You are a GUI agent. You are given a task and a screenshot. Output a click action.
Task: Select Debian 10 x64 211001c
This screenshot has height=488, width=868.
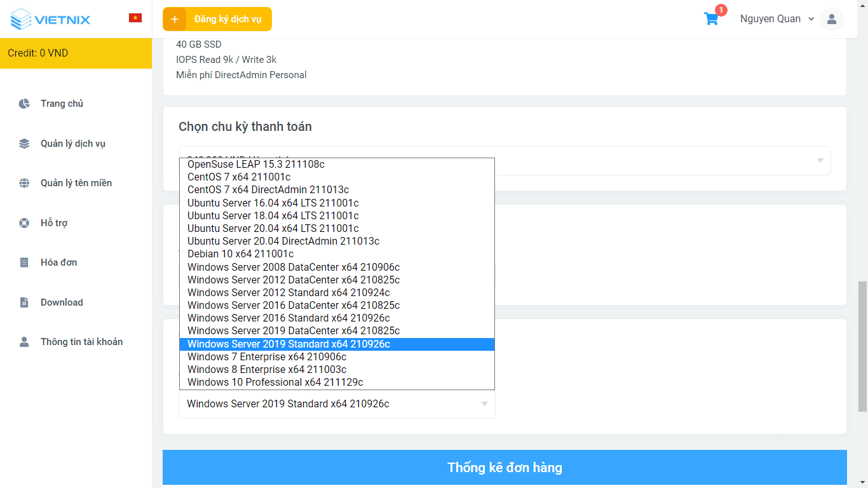point(337,254)
